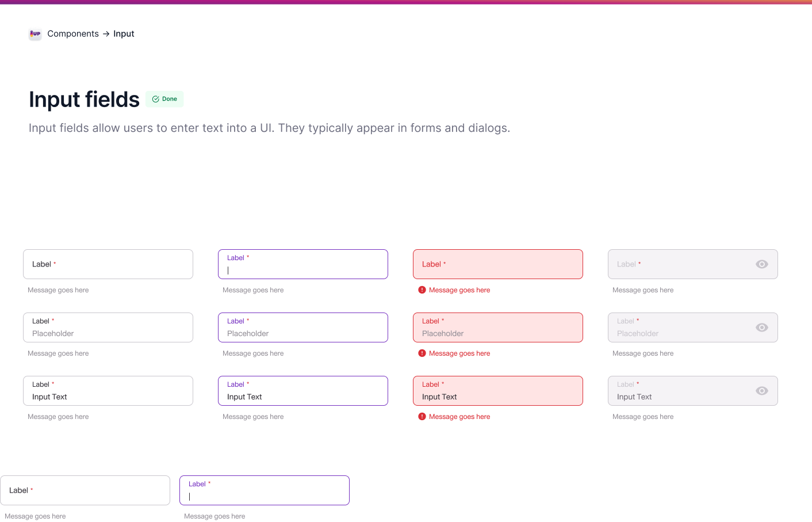Click the check icon in the Done badge
812x522 pixels.
[155, 99]
